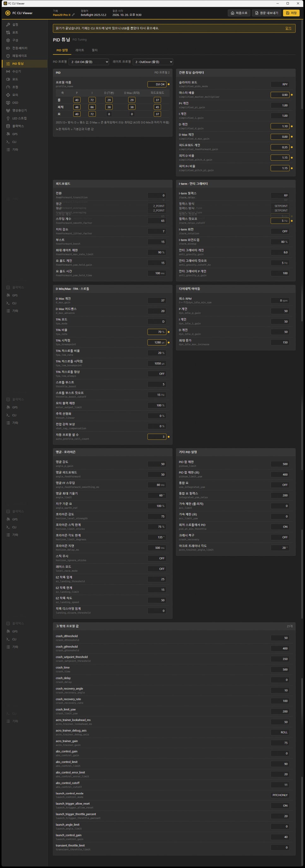
Task: Click the crash_gthreshold value 400
Action: click(280, 648)
